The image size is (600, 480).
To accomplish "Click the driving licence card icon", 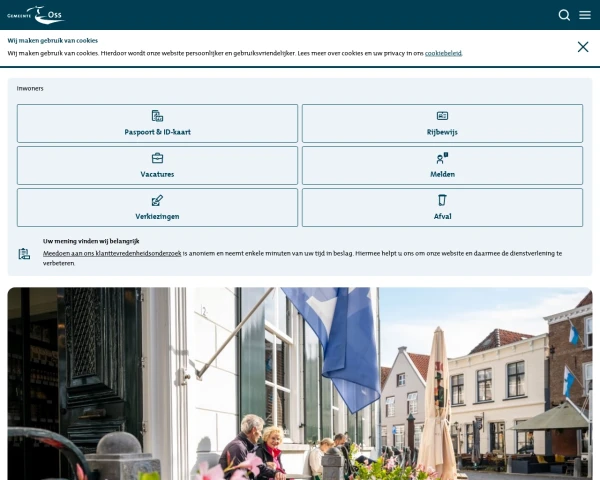I will [442, 116].
